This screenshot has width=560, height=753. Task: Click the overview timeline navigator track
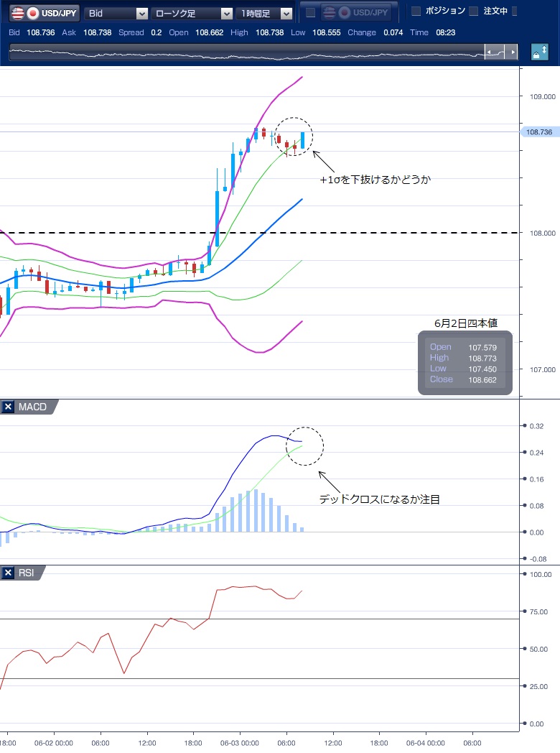(x=244, y=52)
